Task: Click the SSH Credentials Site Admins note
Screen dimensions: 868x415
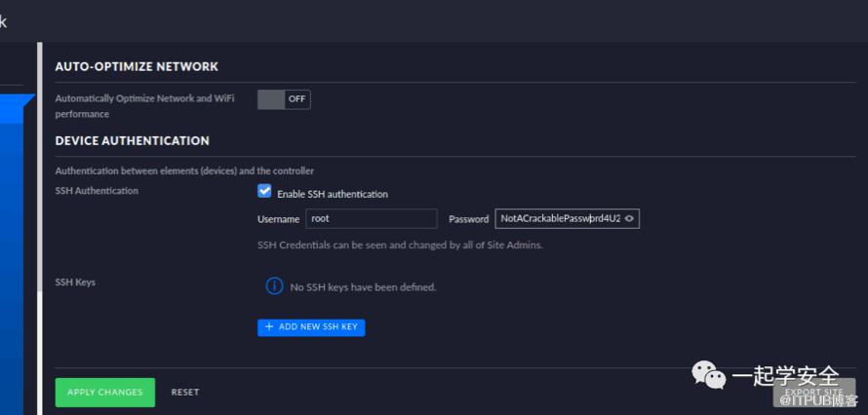Action: click(400, 245)
